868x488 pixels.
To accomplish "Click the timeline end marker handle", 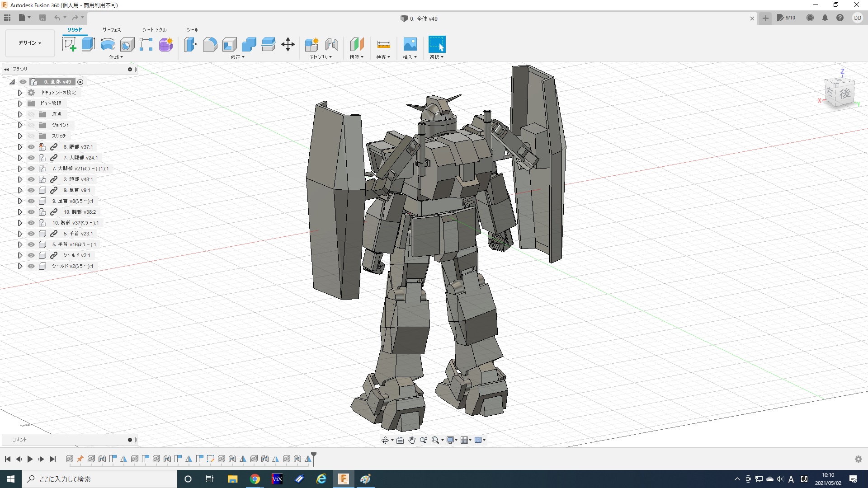I will coord(314,455).
